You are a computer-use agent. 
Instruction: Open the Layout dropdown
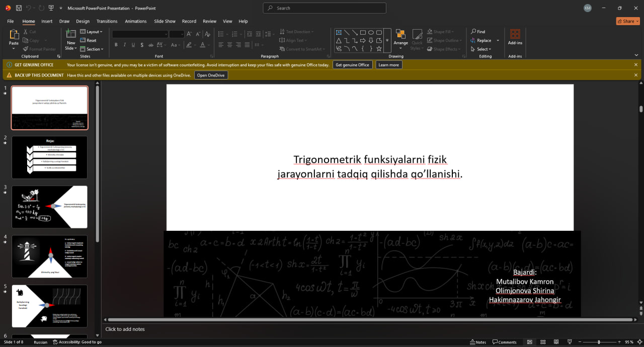click(91, 32)
